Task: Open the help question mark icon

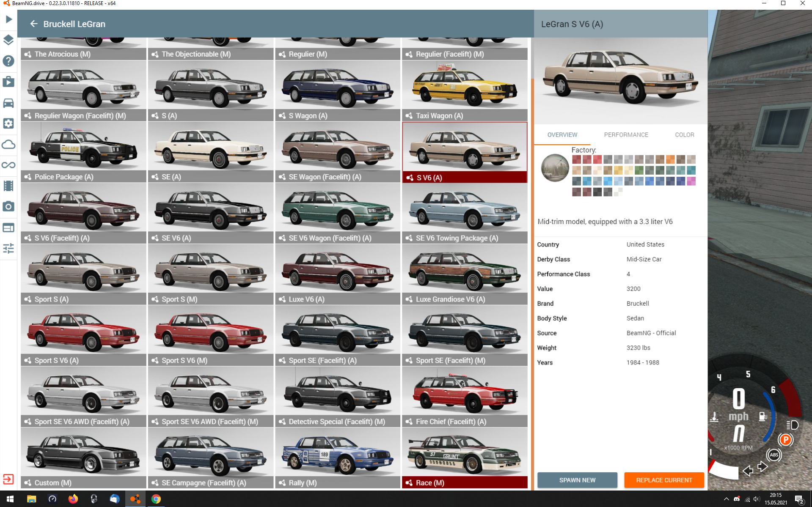Action: [8, 61]
